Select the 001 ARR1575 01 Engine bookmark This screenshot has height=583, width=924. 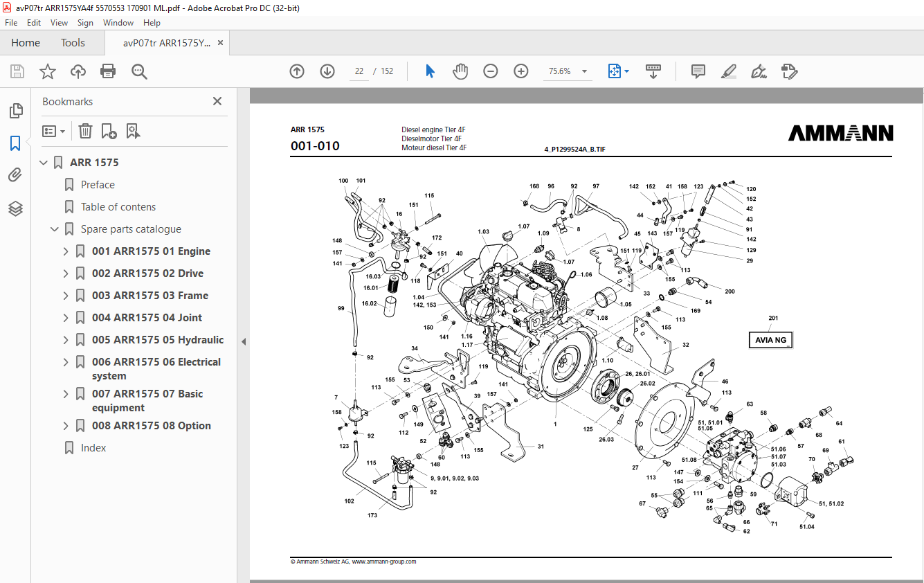click(x=151, y=251)
